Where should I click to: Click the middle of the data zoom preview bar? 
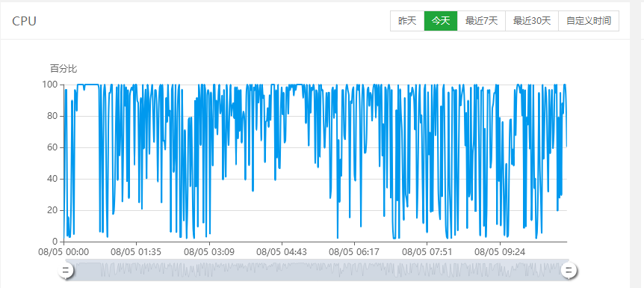pyautogui.click(x=317, y=270)
